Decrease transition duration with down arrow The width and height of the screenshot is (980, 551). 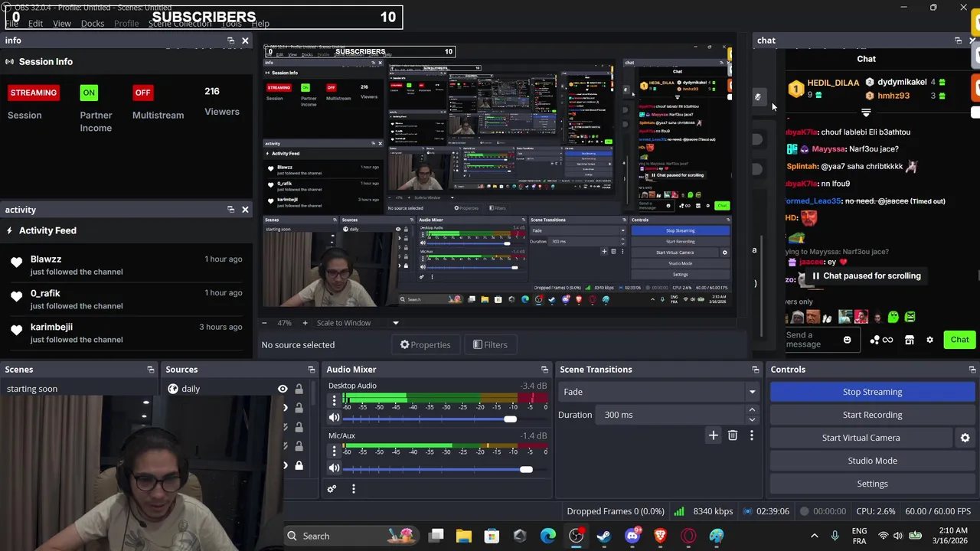tap(752, 419)
